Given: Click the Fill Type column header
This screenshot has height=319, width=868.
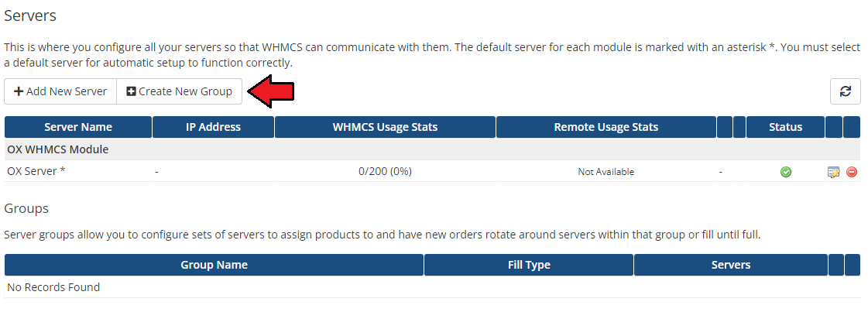Looking at the screenshot, I should coord(528,265).
